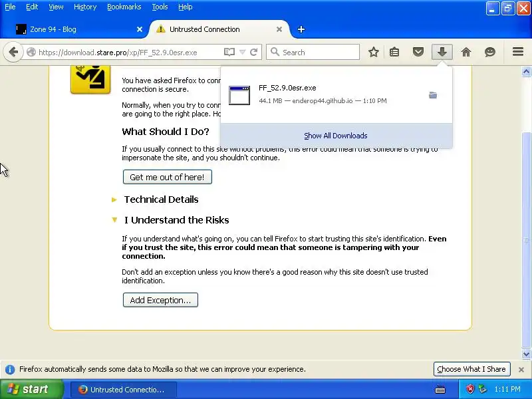
Task: Open the FF_52.9.0esr.exe downloaded file
Action: (336, 94)
